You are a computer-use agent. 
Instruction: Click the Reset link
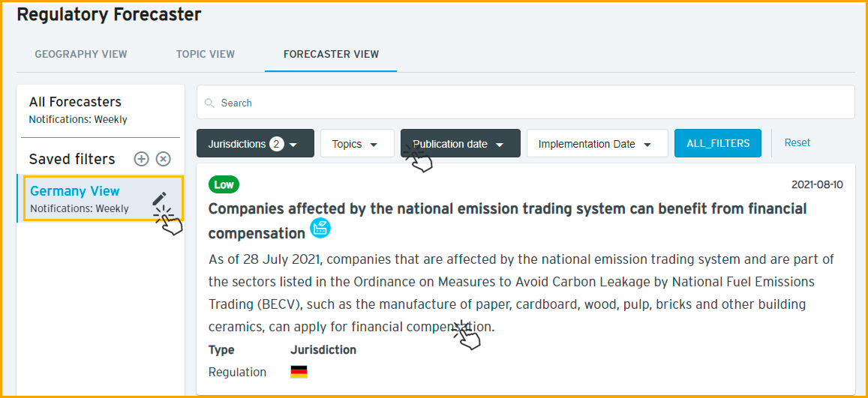click(797, 142)
